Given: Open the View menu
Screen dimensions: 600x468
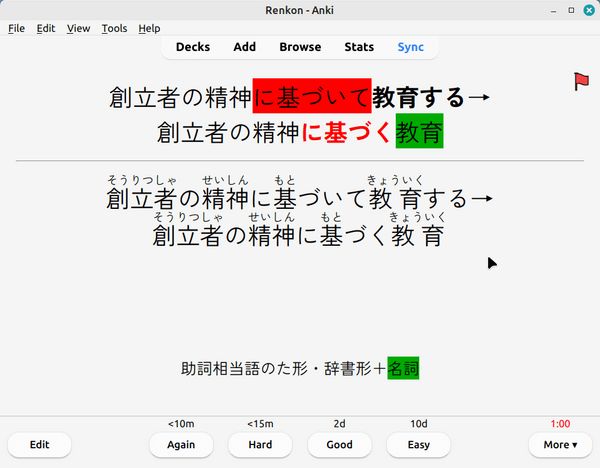Looking at the screenshot, I should 78,28.
